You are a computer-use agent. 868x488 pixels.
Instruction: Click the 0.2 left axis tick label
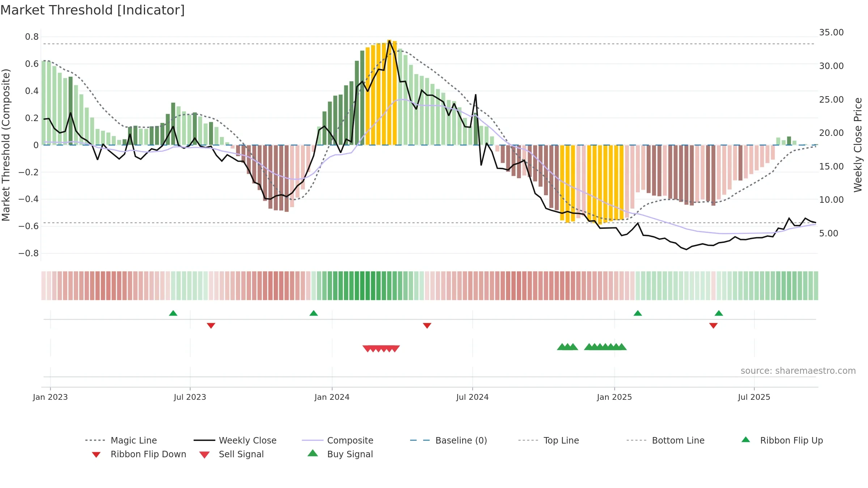click(32, 118)
